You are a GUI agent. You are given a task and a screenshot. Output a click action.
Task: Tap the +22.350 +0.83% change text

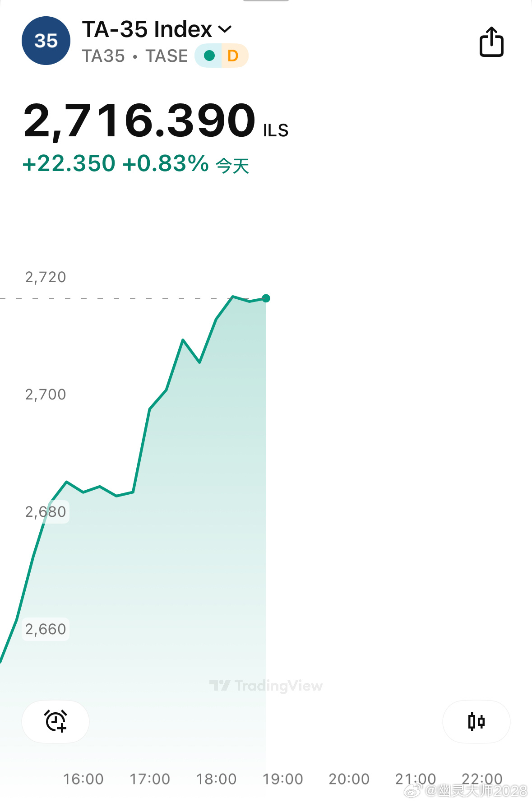pyautogui.click(x=116, y=163)
